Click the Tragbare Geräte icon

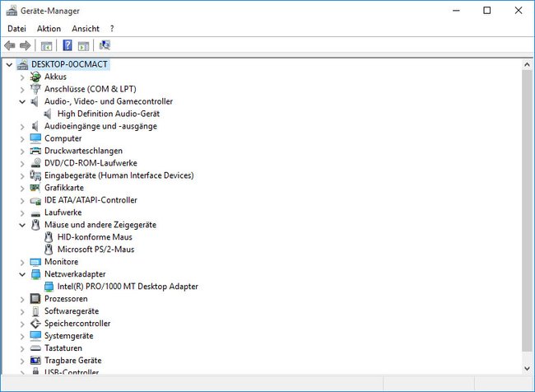[x=35, y=360]
